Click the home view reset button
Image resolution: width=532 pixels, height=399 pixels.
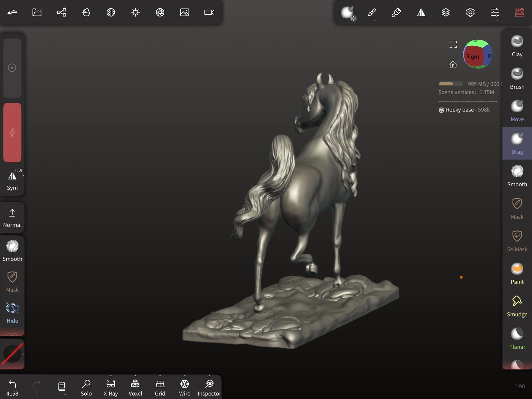(453, 64)
